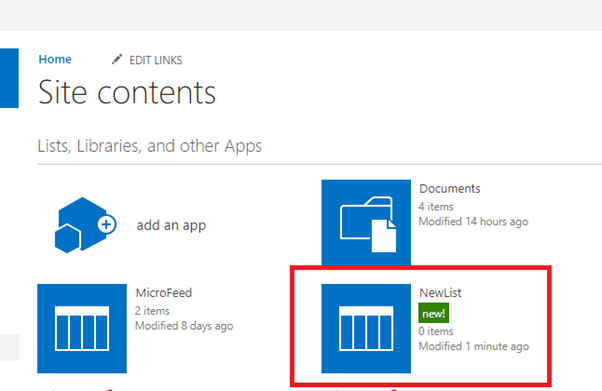Go to the Home navigation link
This screenshot has height=391, width=602.
click(x=55, y=59)
